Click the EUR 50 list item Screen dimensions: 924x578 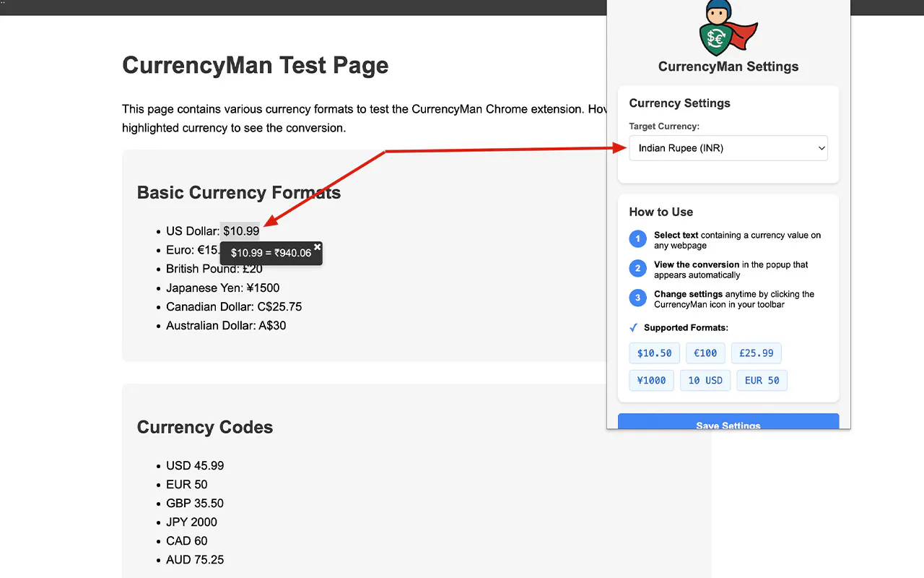[186, 484]
